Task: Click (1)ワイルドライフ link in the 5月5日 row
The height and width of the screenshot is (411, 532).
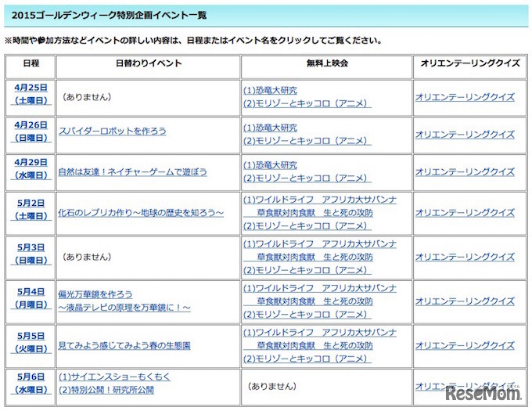Action: (320, 339)
